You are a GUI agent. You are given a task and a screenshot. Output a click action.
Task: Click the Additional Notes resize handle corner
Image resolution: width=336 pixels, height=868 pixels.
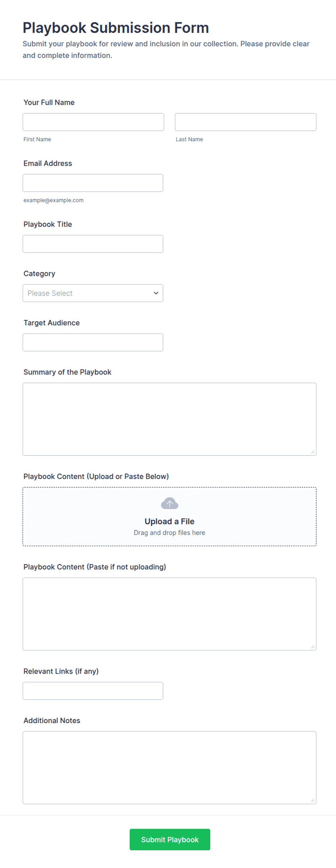coord(313,800)
